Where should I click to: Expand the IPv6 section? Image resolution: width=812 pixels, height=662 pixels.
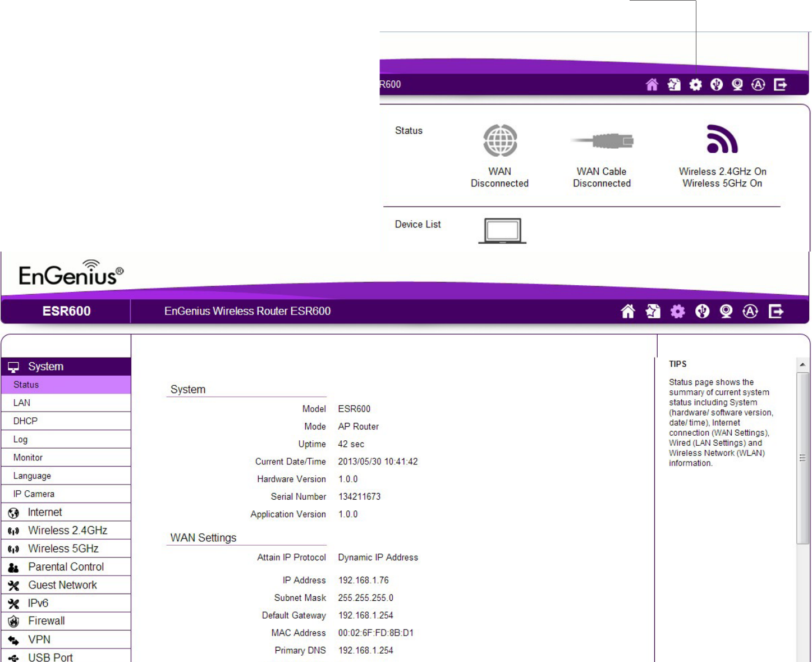point(66,603)
